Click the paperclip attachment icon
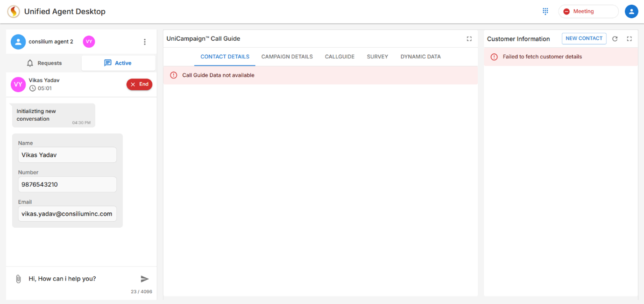 [x=18, y=279]
